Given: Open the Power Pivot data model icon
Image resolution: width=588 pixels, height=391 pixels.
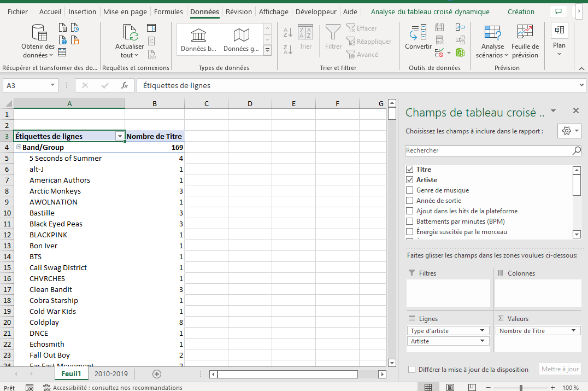Looking at the screenshot, I should coord(460,52).
